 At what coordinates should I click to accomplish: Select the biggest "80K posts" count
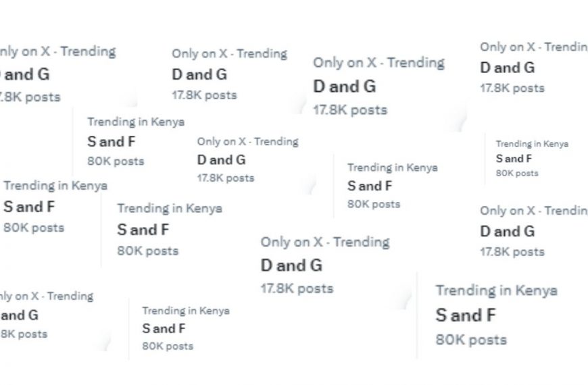point(471,340)
